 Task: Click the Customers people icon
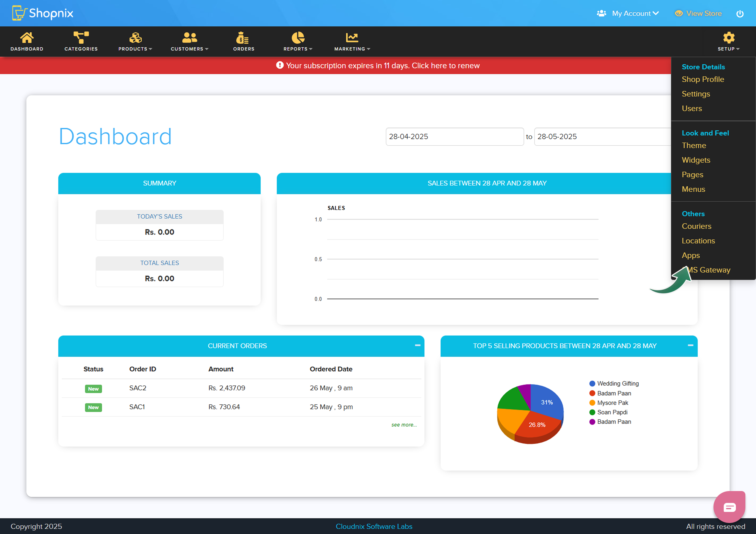tap(190, 38)
